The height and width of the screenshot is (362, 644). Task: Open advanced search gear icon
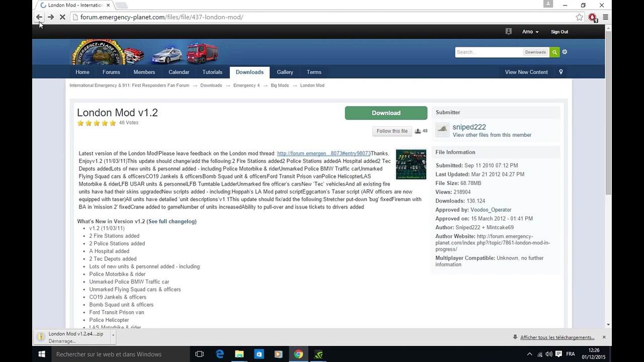[x=565, y=52]
